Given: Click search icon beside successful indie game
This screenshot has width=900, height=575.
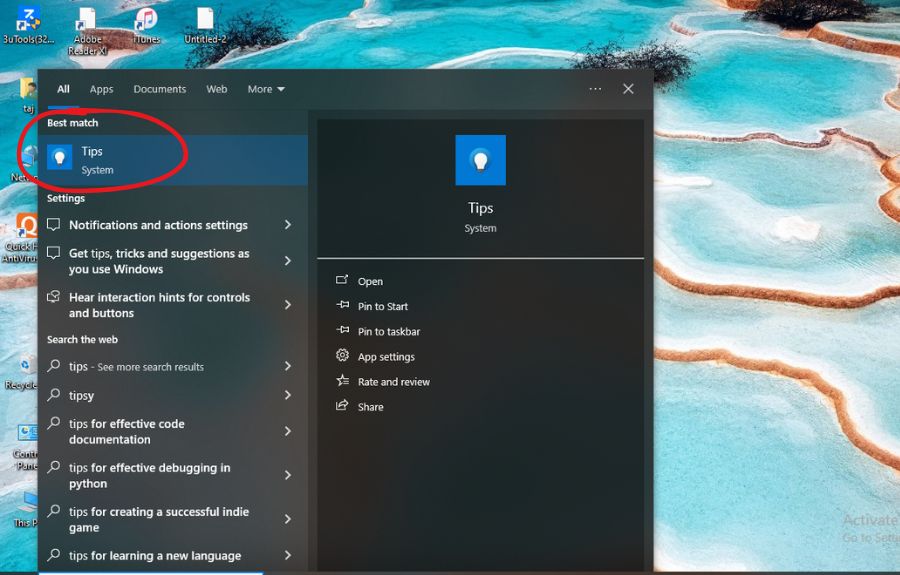Looking at the screenshot, I should [x=53, y=511].
